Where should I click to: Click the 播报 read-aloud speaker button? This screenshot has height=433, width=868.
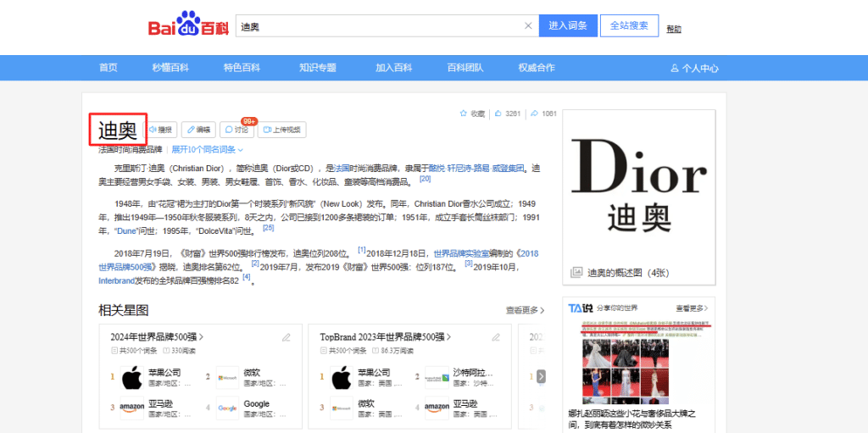click(x=160, y=130)
